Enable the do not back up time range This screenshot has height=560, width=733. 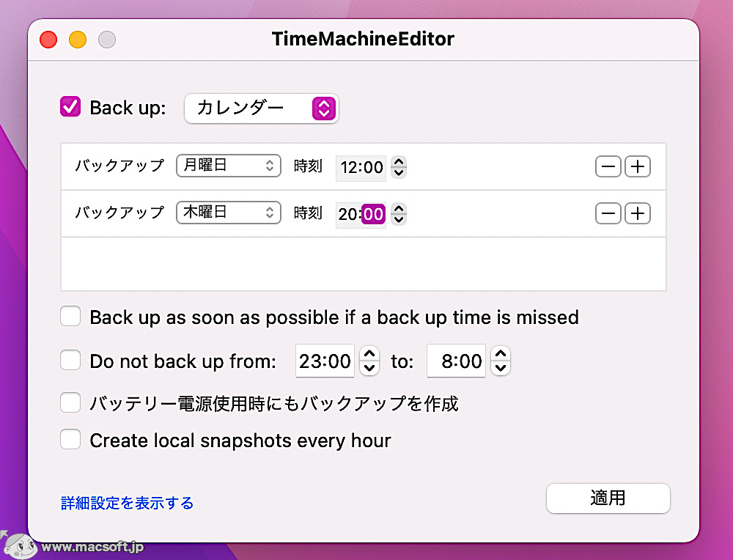pyautogui.click(x=70, y=360)
